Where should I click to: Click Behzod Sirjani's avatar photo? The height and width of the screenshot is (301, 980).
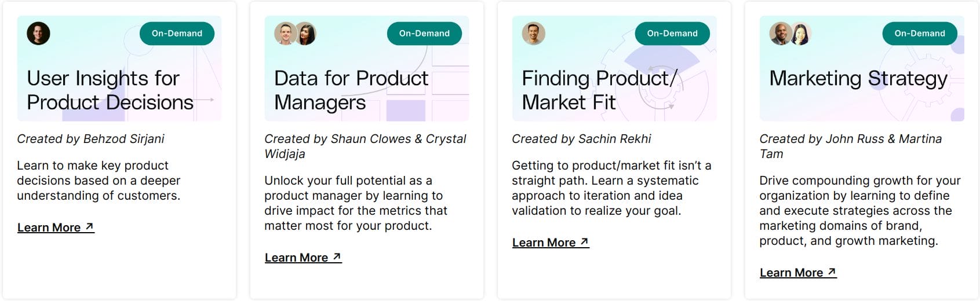point(38,34)
